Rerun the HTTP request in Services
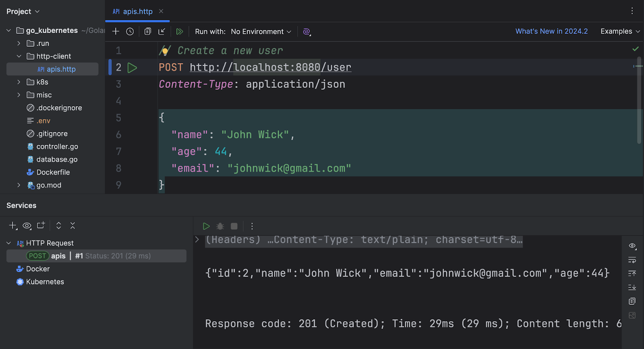The width and height of the screenshot is (644, 349). (206, 226)
